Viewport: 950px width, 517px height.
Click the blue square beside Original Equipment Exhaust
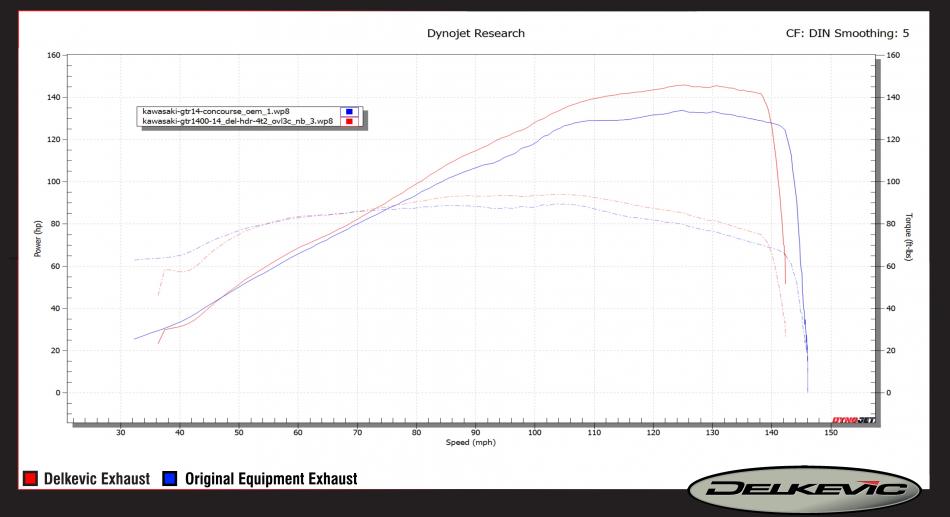(x=167, y=480)
